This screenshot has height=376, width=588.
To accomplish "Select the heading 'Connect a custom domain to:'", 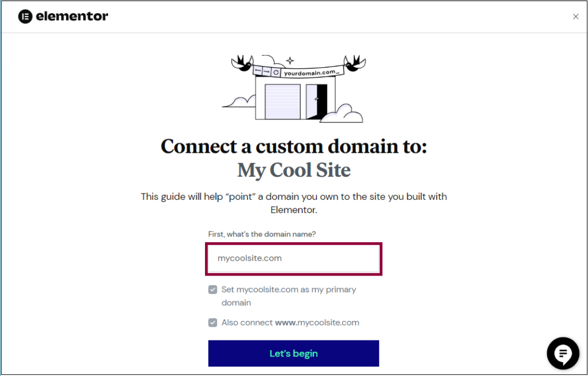I will pyautogui.click(x=293, y=147).
